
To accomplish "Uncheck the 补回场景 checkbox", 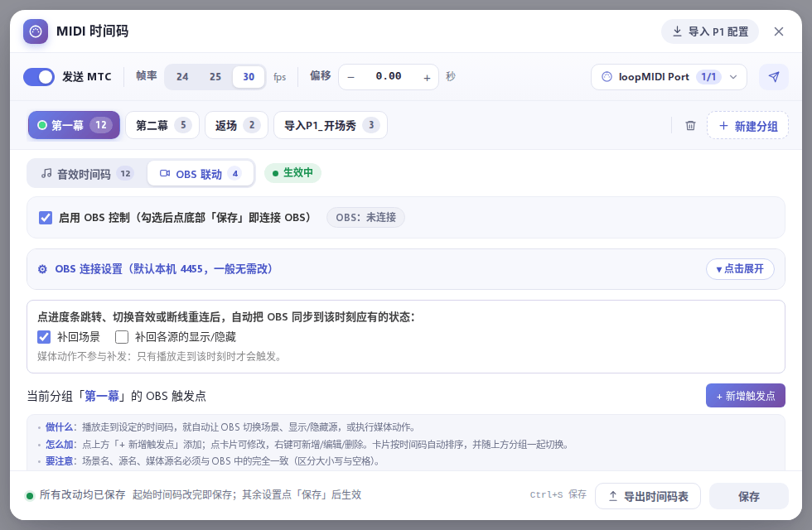I will coord(44,338).
